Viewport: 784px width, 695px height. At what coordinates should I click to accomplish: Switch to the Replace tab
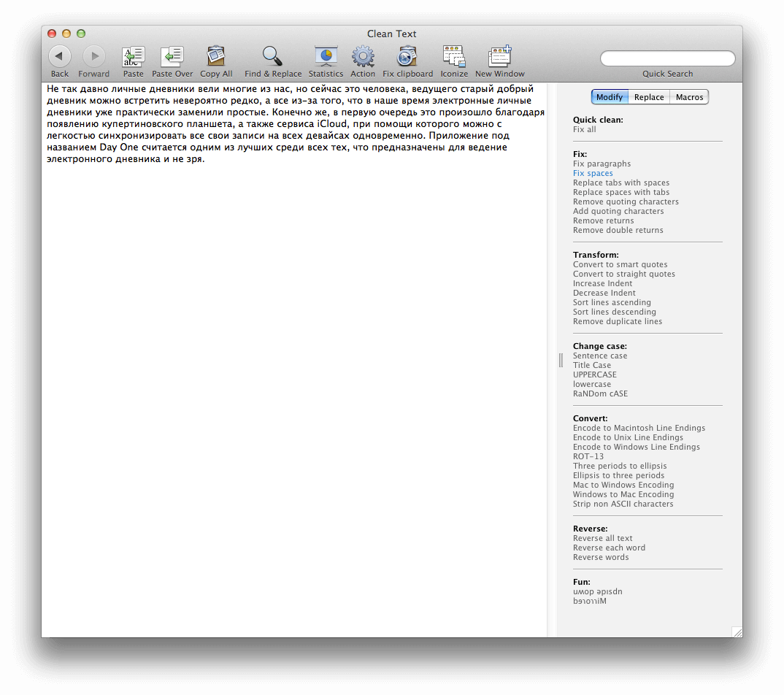point(649,97)
